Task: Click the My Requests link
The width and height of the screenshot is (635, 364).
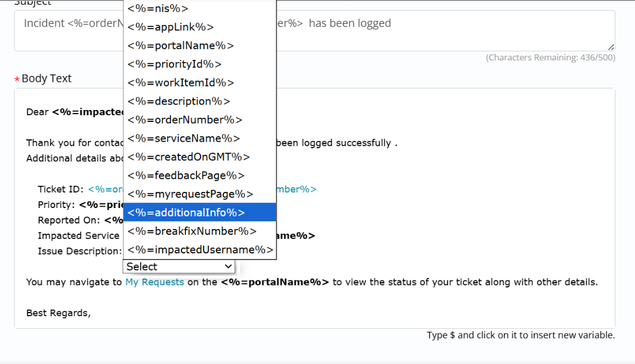Action: (x=154, y=282)
